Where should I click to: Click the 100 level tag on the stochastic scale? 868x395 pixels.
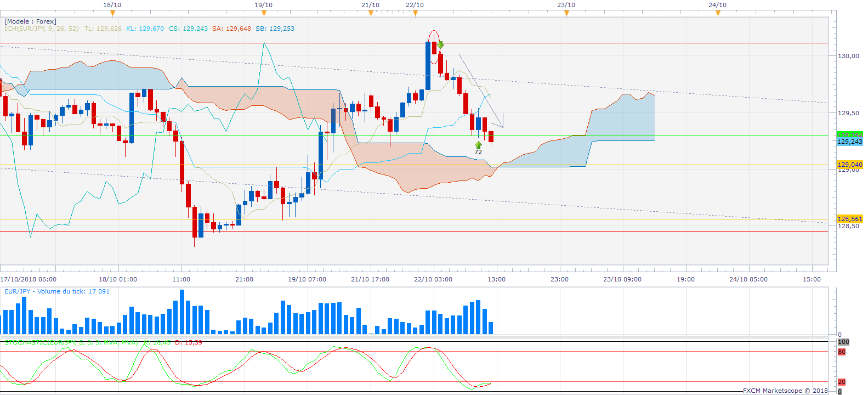843,342
